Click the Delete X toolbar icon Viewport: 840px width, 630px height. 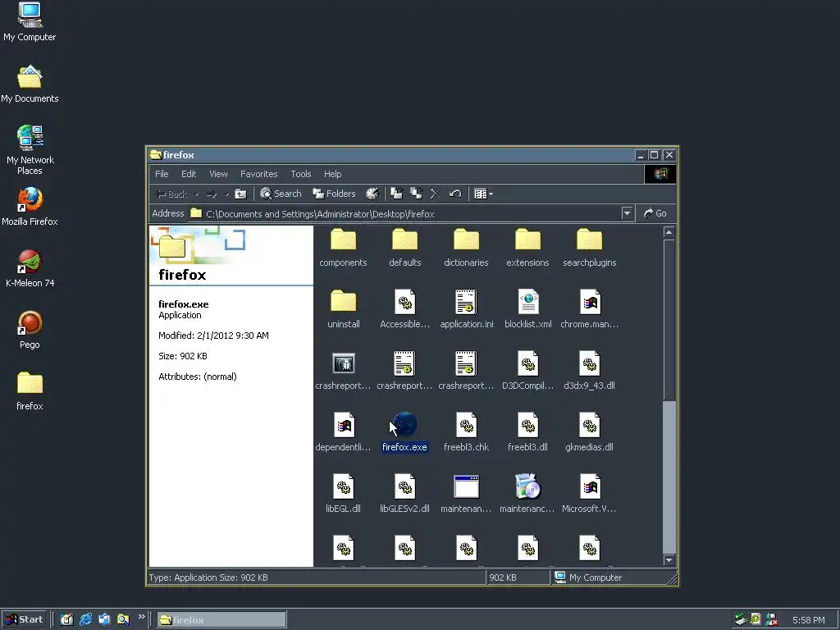[435, 194]
